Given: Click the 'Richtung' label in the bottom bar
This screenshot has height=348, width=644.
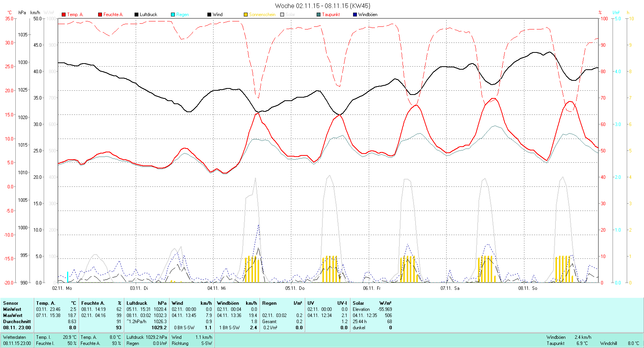Looking at the screenshot, I should coord(180,343).
